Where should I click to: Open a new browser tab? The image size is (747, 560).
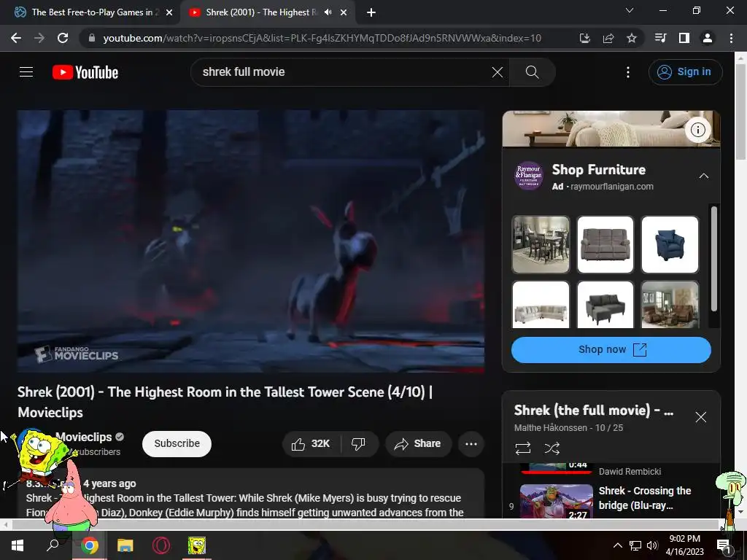[x=371, y=13]
